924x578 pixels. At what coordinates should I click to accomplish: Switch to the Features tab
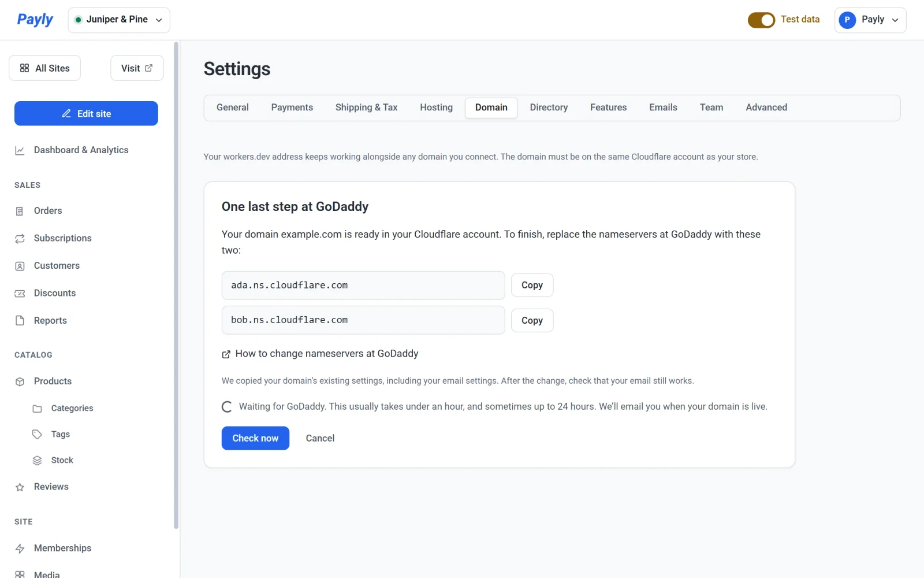click(x=608, y=108)
